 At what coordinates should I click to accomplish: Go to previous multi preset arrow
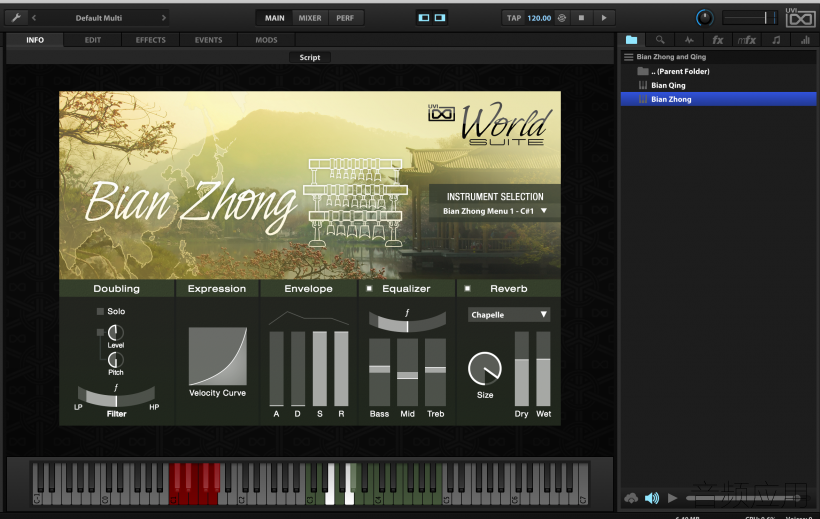34,18
